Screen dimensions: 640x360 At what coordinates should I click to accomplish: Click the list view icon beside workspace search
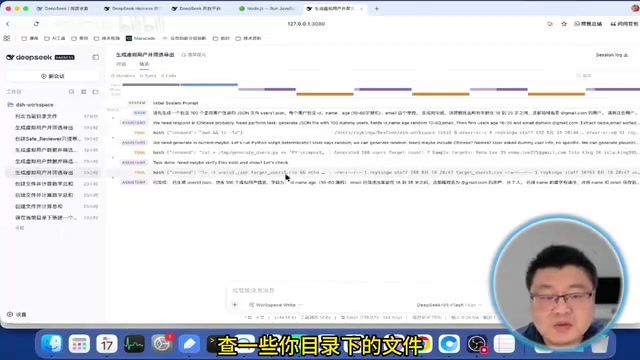click(84, 92)
